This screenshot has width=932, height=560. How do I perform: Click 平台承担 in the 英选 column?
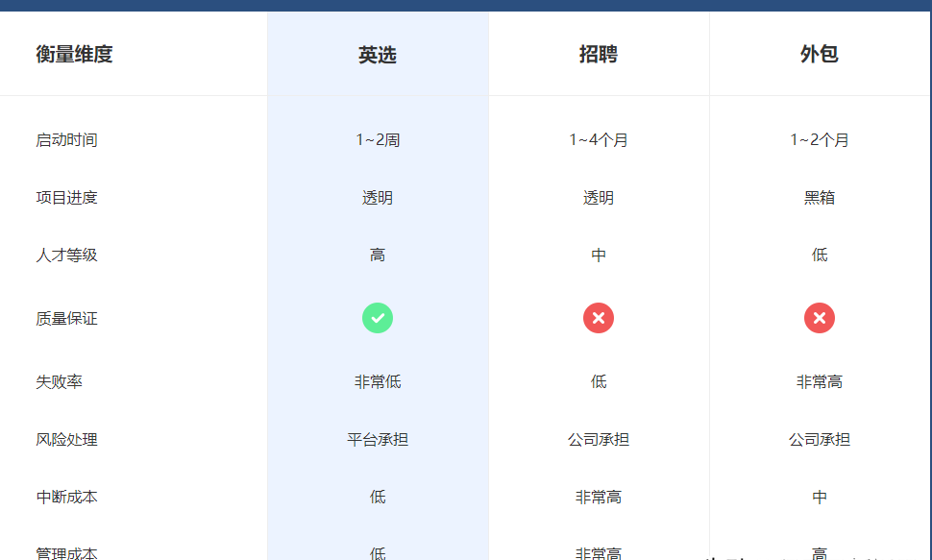tap(378, 439)
